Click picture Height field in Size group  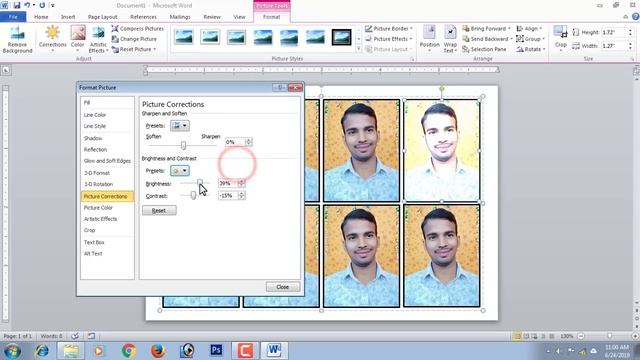(615, 32)
